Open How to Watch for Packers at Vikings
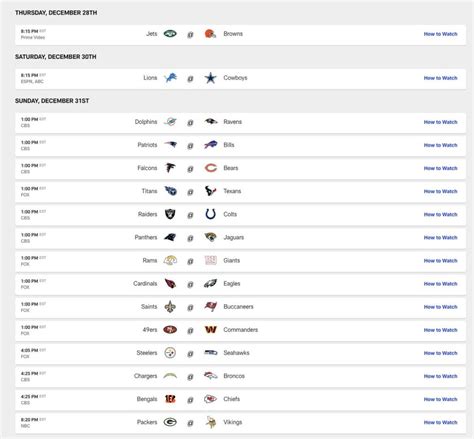This screenshot has width=474, height=439. (440, 422)
